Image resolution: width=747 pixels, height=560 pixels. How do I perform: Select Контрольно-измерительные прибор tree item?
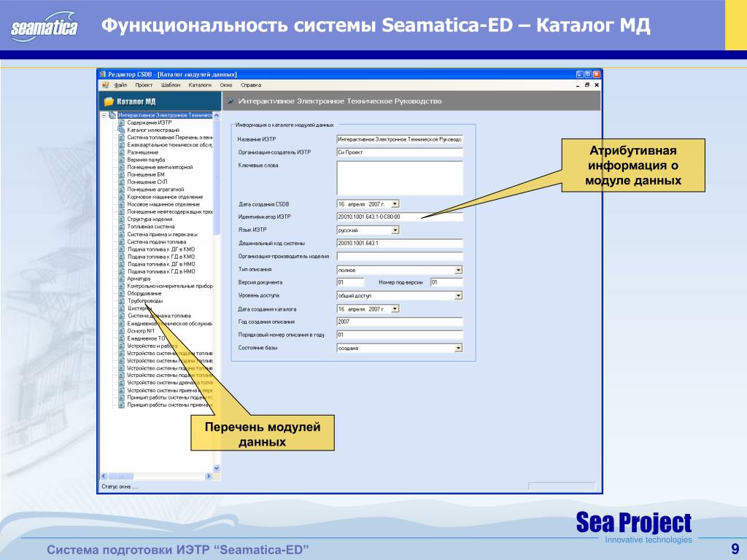click(169, 286)
